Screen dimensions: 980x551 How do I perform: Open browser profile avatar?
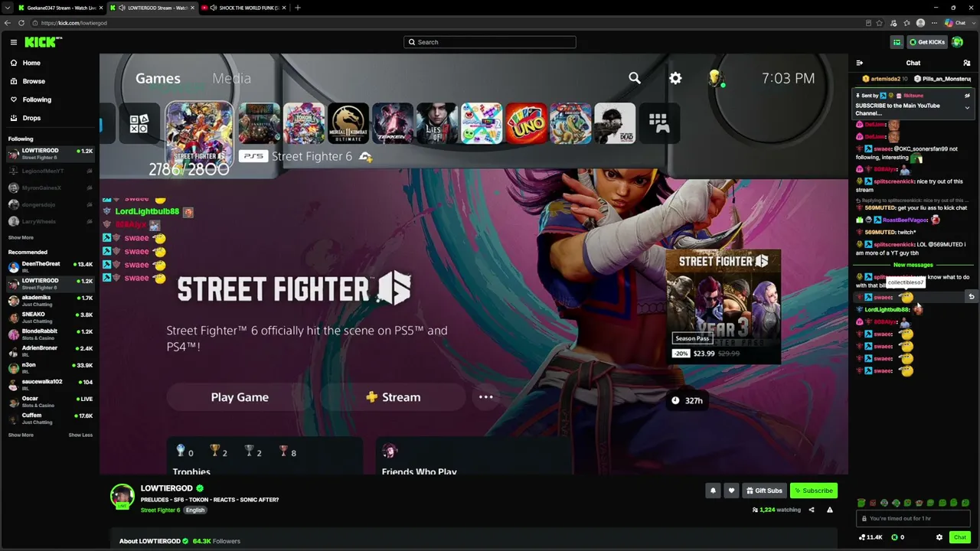point(920,23)
